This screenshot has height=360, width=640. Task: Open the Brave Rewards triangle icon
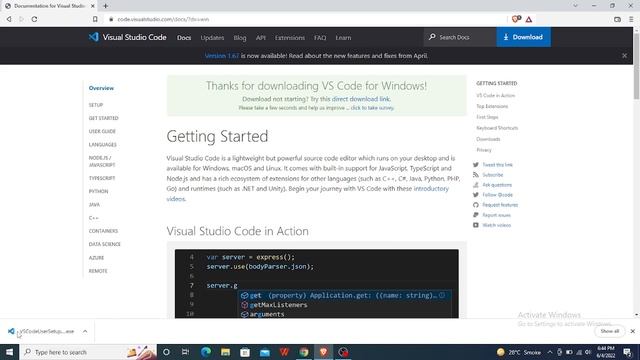pos(529,19)
